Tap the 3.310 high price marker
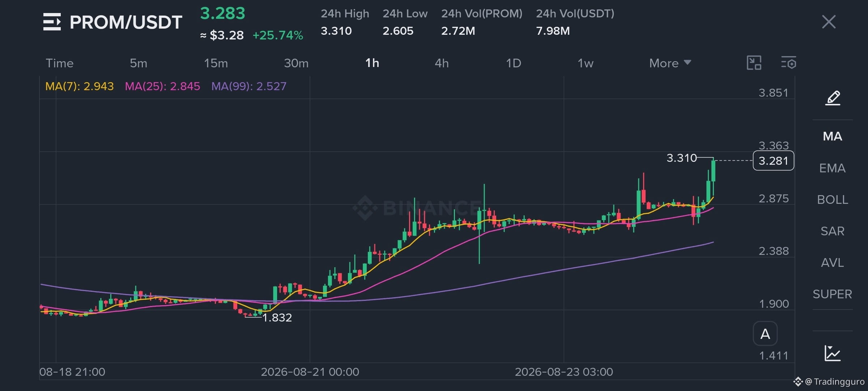Image resolution: width=868 pixels, height=391 pixels. click(x=681, y=158)
